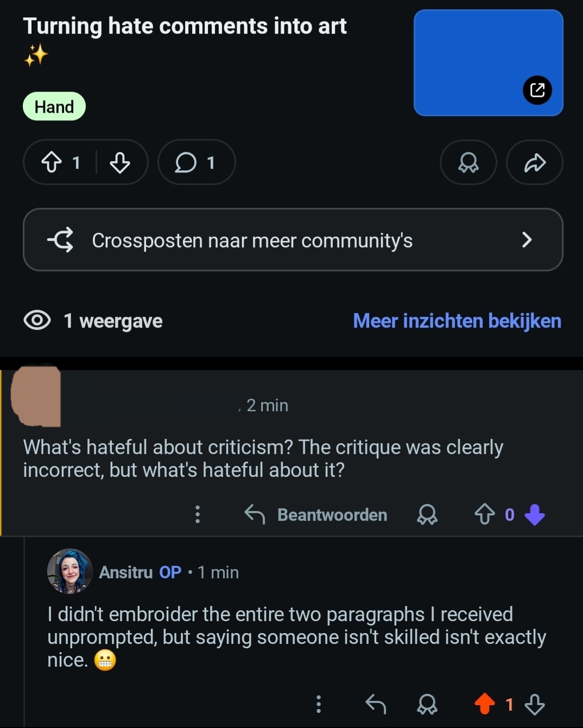The image size is (583, 728).
Task: Open the post comments bubble
Action: coord(195,162)
